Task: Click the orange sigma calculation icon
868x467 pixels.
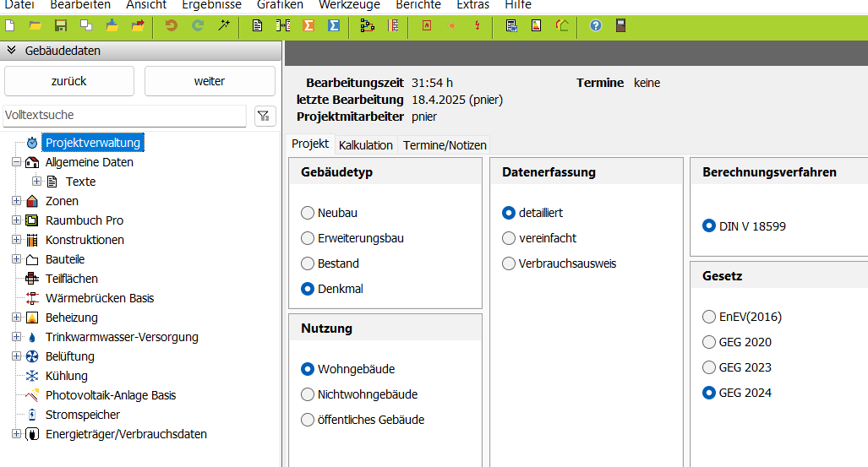Action: point(308,25)
